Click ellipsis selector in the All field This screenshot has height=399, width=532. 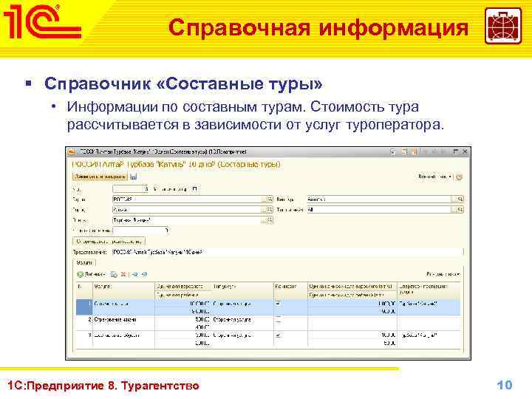[454, 210]
